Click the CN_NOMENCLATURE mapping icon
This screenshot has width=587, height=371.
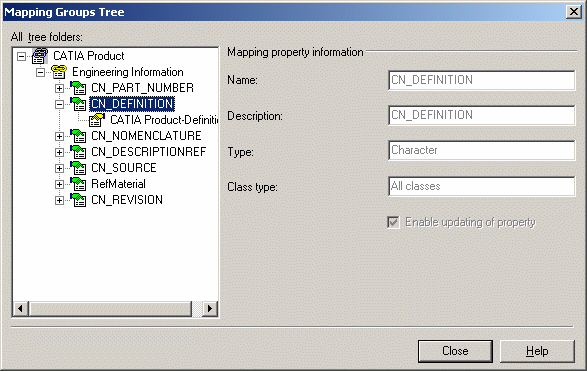pos(78,136)
